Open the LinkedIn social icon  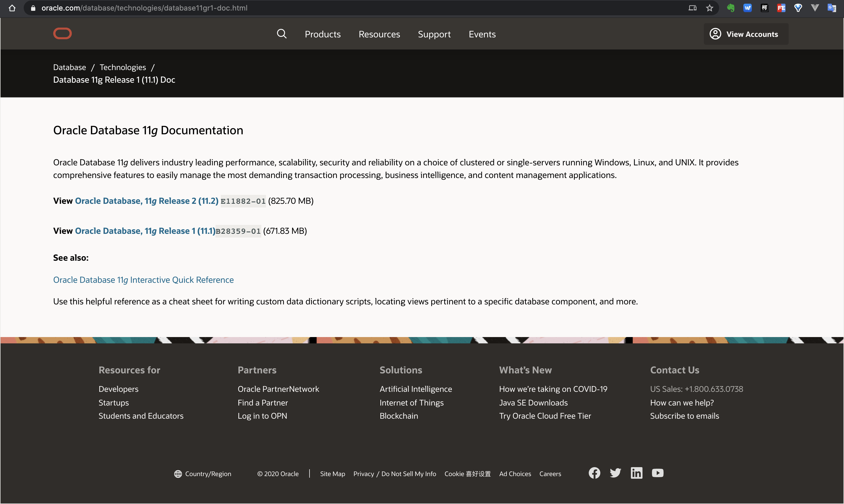636,473
